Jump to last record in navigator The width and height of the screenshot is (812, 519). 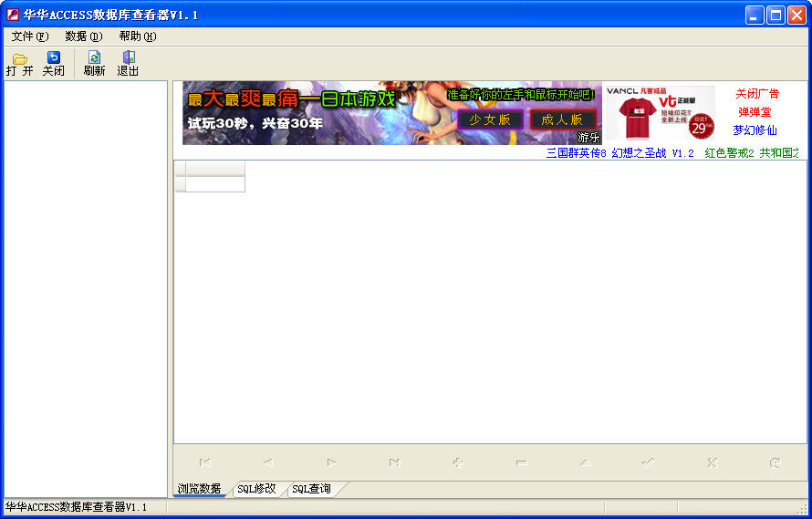[x=394, y=463]
